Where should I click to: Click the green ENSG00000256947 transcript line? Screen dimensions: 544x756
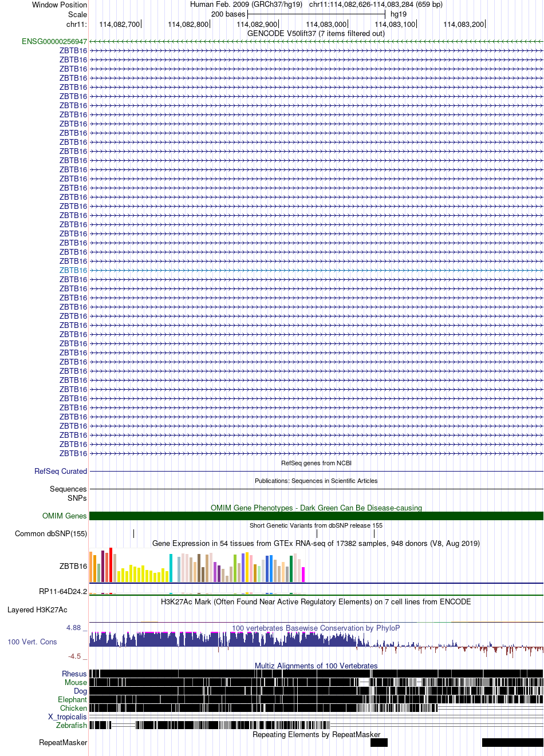[x=316, y=41]
